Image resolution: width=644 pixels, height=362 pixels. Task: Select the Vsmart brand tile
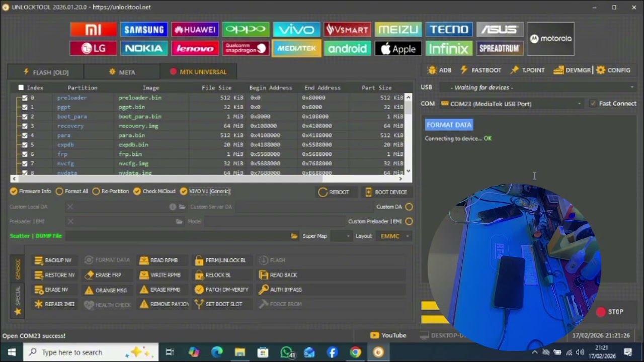(x=348, y=30)
